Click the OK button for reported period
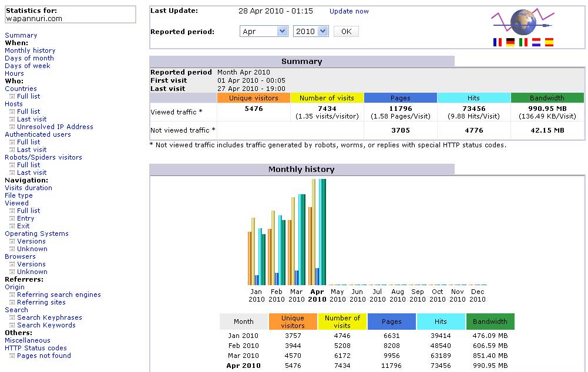 click(x=346, y=32)
